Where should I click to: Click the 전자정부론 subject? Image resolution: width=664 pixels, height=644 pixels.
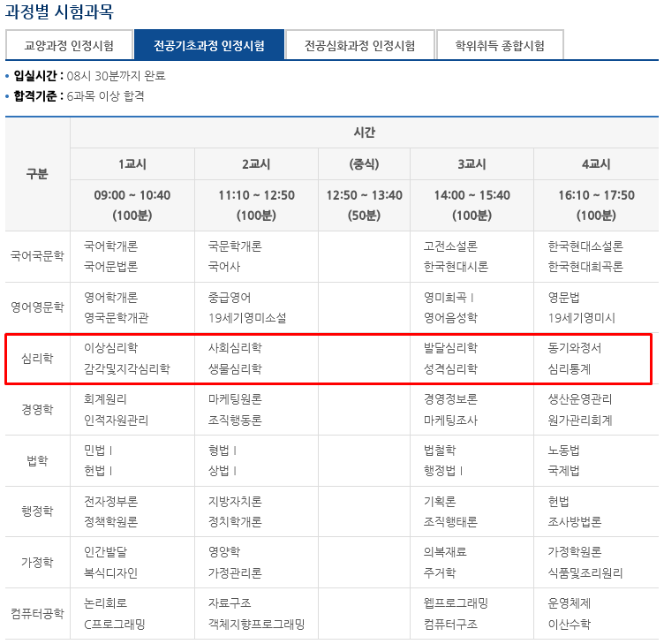point(110,502)
